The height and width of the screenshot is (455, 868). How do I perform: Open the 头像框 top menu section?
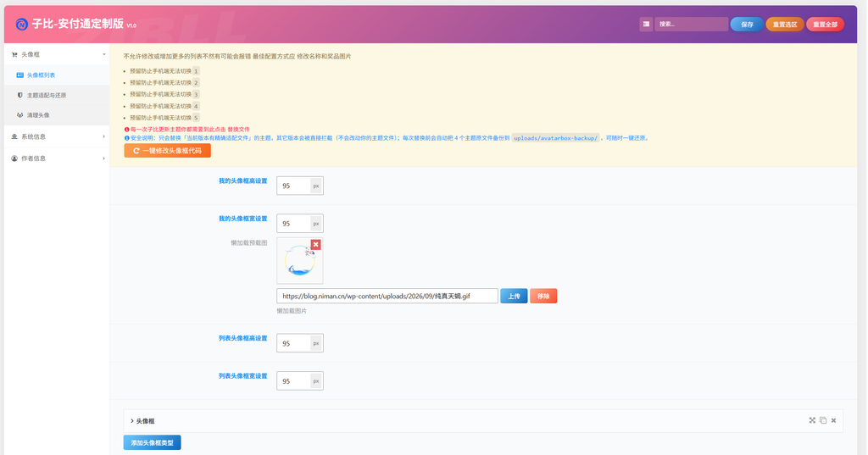coord(57,54)
